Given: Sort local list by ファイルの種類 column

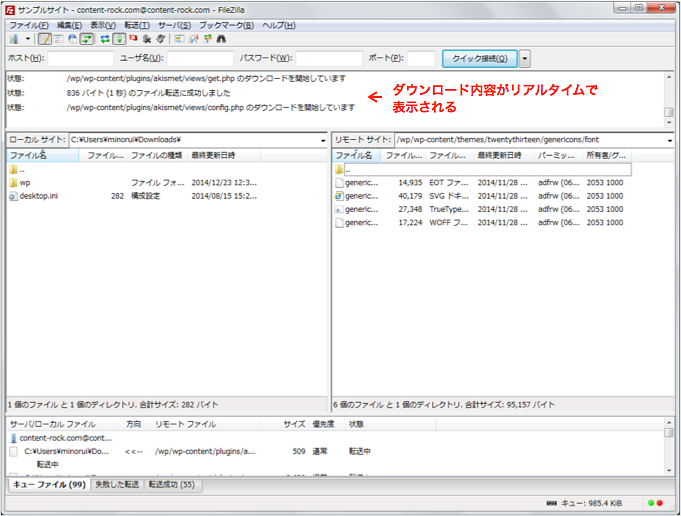Looking at the screenshot, I should (157, 155).
